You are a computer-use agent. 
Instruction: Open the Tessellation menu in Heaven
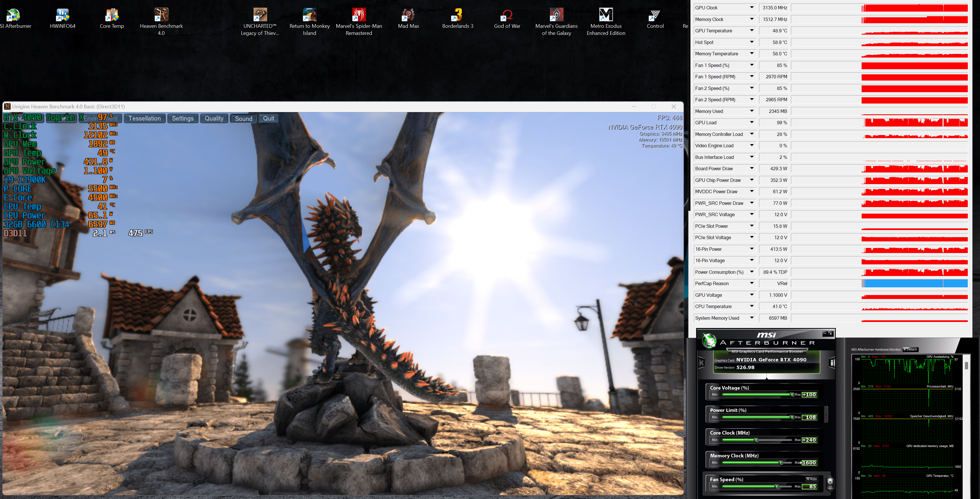point(145,119)
